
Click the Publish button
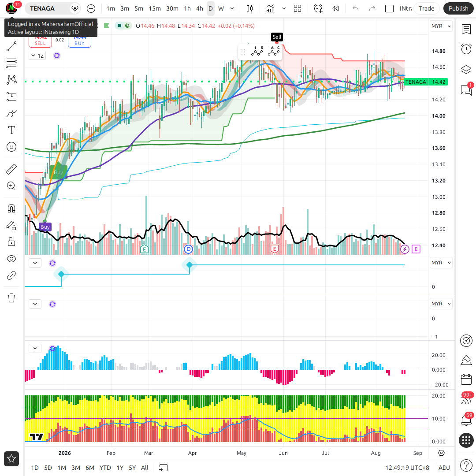pyautogui.click(x=458, y=8)
